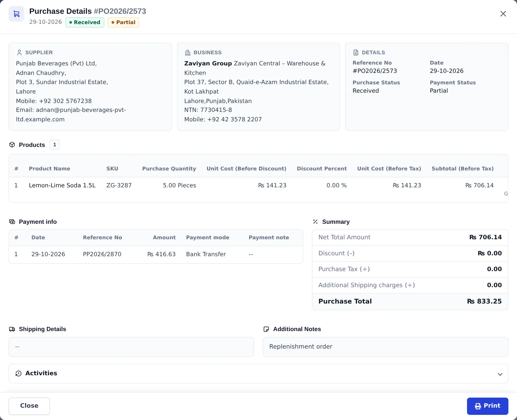Image resolution: width=517 pixels, height=420 pixels.
Task: Click the green Received status badge
Action: point(85,22)
